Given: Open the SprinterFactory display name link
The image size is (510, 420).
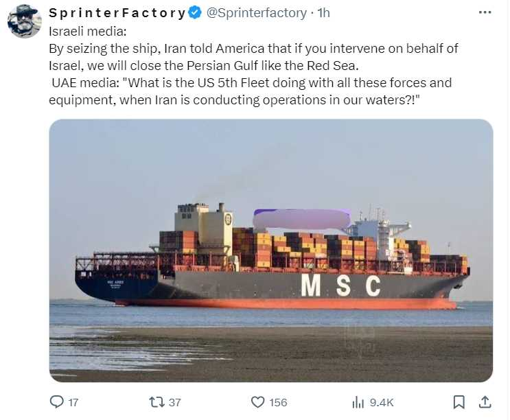Looking at the screenshot, I should tap(117, 13).
